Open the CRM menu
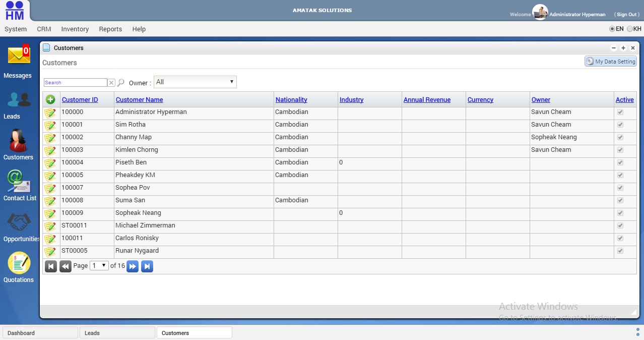This screenshot has width=644, height=340. [44, 29]
